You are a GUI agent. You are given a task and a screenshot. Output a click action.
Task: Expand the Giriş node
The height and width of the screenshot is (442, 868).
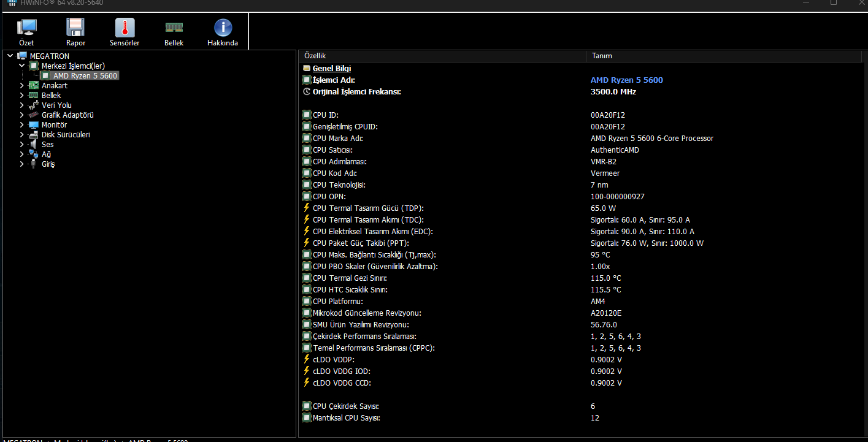(21, 164)
